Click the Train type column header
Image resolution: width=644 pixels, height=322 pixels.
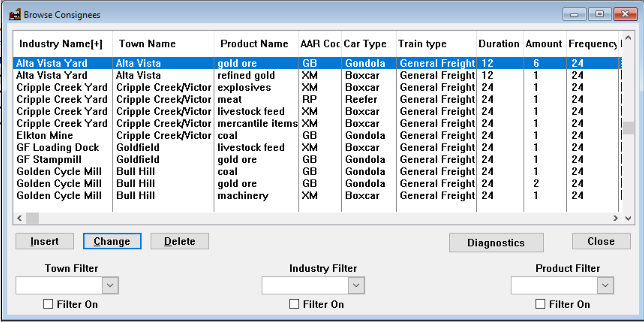pos(436,44)
